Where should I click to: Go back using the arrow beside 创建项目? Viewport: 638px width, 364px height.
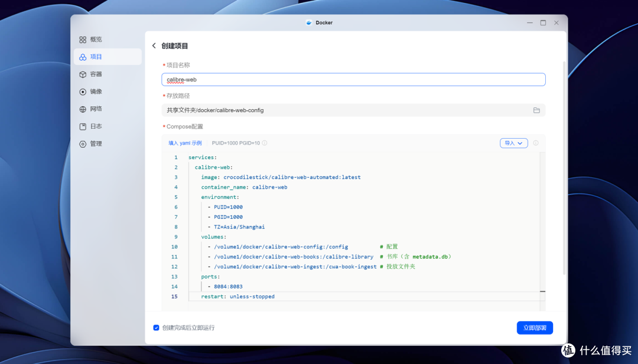154,46
